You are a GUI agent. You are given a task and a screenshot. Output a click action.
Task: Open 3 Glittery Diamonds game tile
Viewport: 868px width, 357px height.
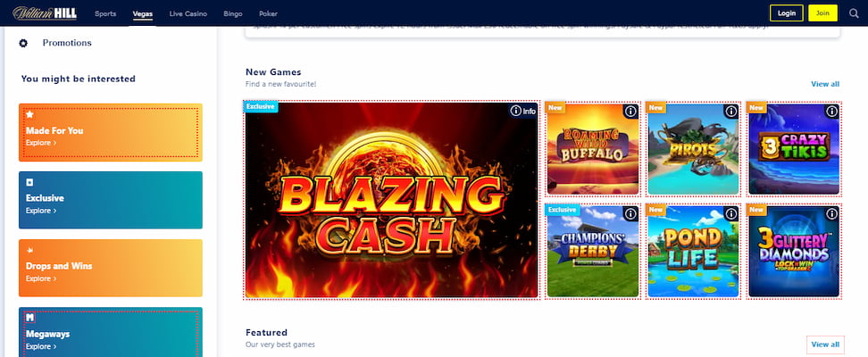click(x=795, y=251)
